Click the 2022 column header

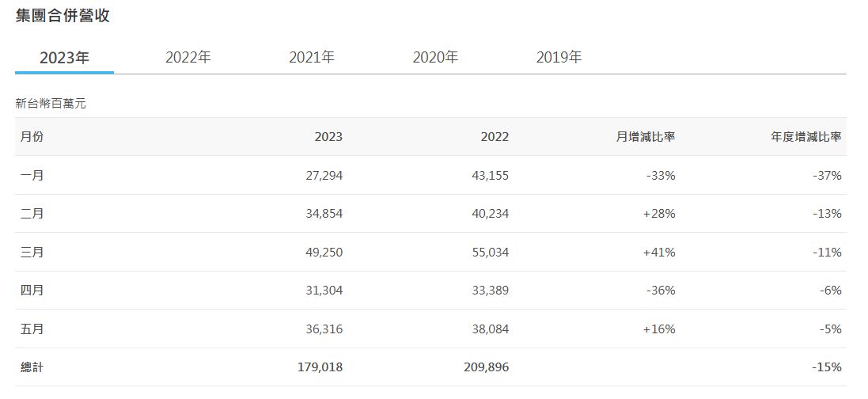click(x=495, y=137)
